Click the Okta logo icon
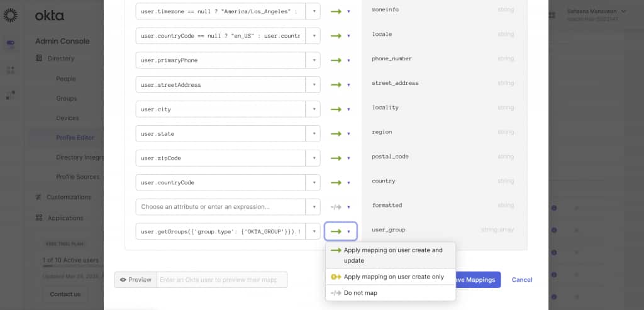Image resolution: width=644 pixels, height=310 pixels. (x=11, y=16)
